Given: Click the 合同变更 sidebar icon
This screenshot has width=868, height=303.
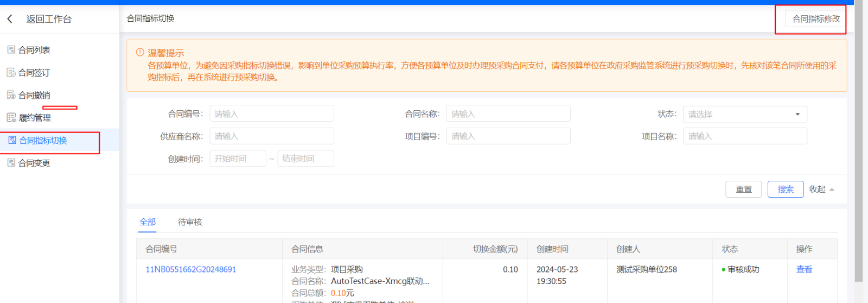Looking at the screenshot, I should (11, 163).
